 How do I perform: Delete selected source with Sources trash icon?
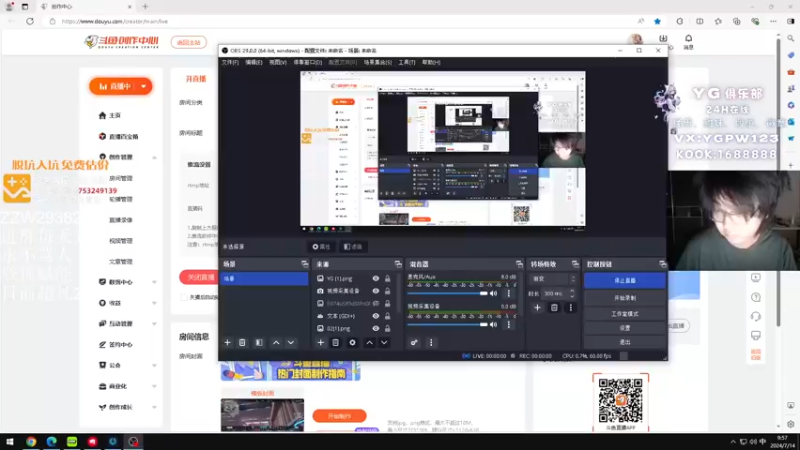point(335,343)
